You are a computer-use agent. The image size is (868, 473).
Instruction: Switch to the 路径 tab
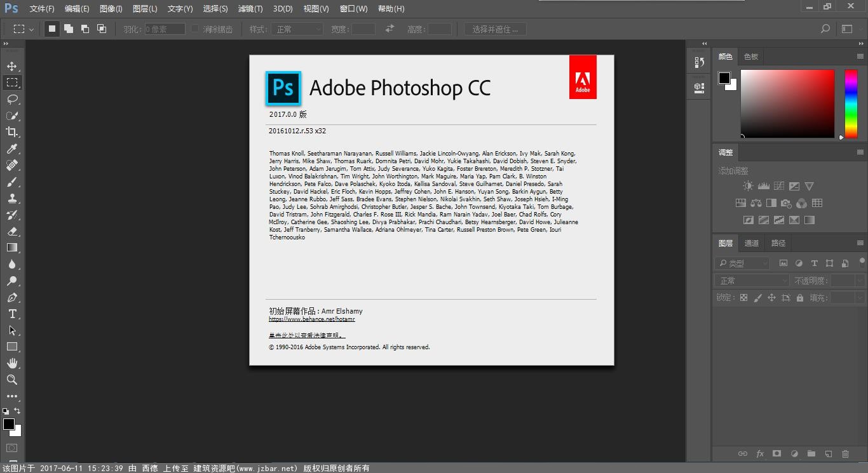point(778,243)
